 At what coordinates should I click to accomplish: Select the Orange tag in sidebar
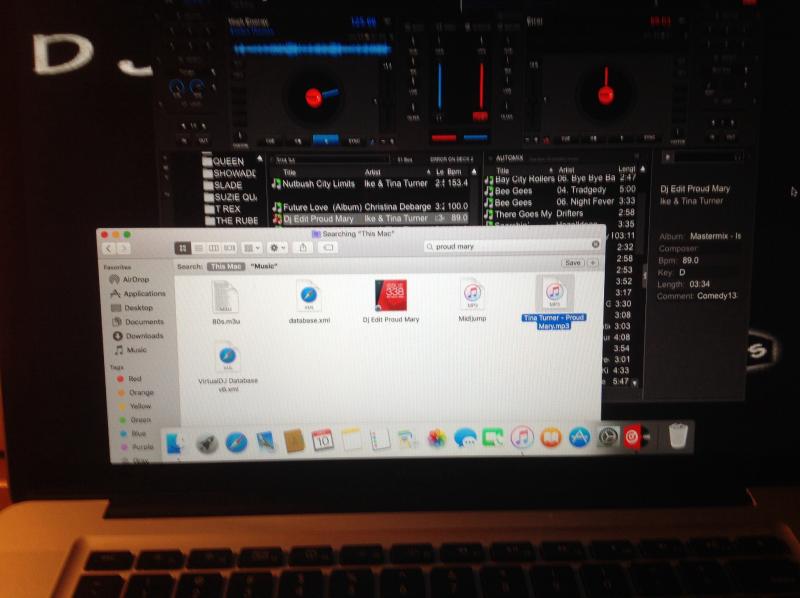(x=136, y=392)
